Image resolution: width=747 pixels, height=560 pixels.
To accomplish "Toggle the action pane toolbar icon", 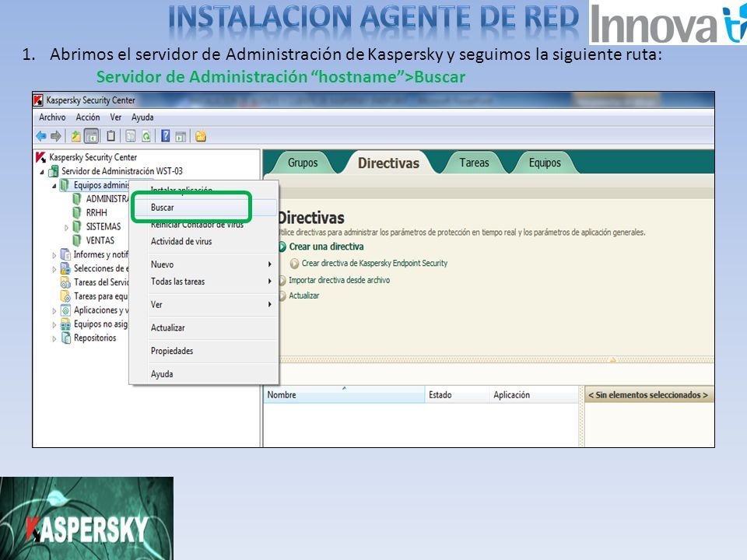I will [x=181, y=136].
